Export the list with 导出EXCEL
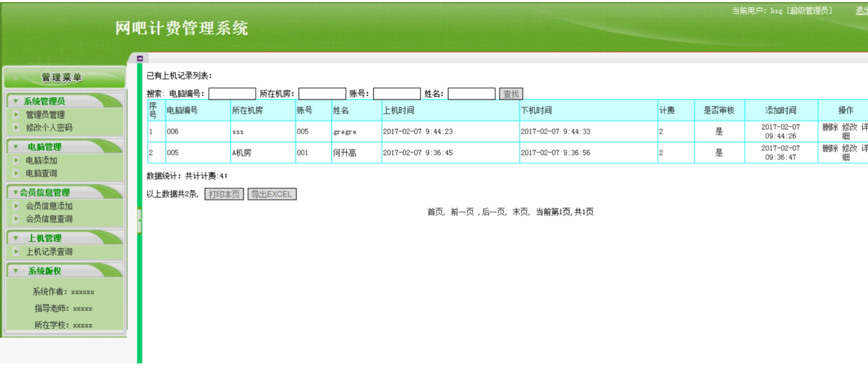868x372 pixels. click(x=272, y=194)
